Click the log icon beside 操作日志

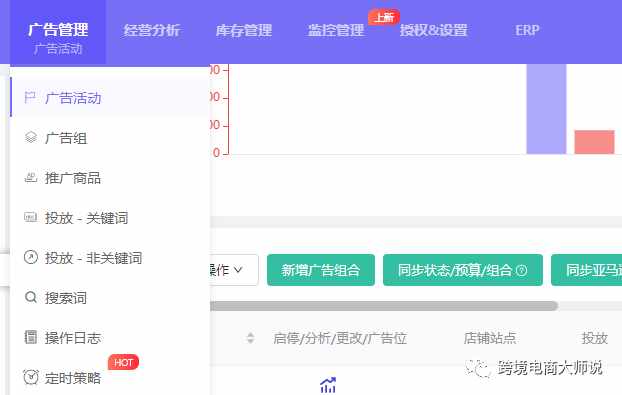[x=31, y=337]
